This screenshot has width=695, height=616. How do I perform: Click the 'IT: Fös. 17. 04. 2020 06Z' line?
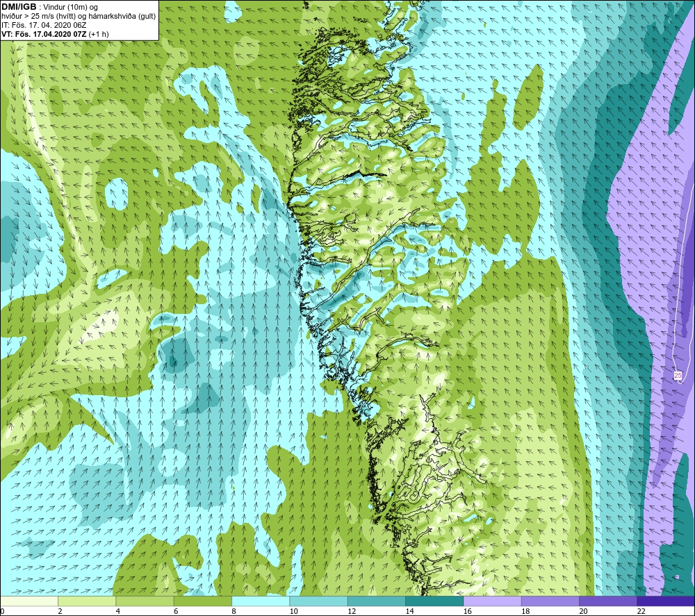point(44,25)
